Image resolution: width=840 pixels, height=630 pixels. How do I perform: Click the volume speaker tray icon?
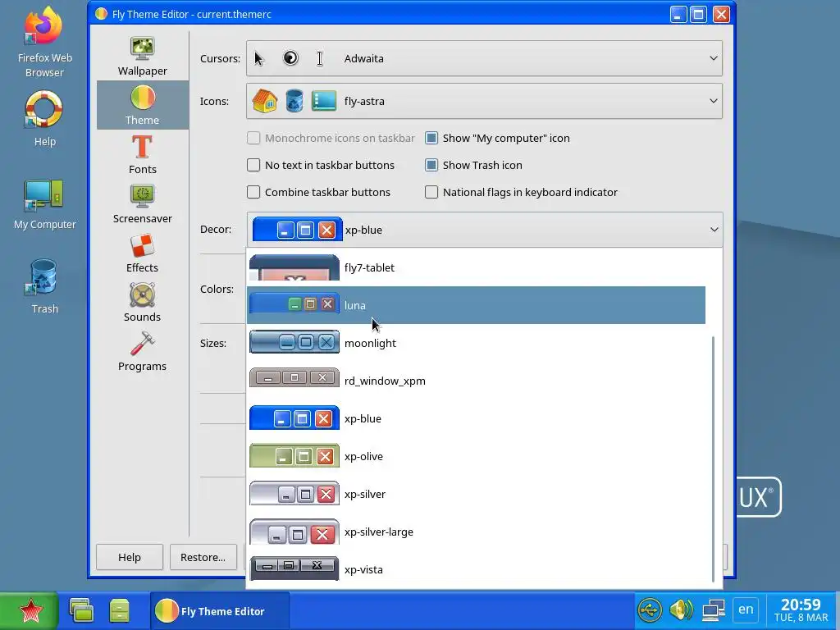point(681,609)
